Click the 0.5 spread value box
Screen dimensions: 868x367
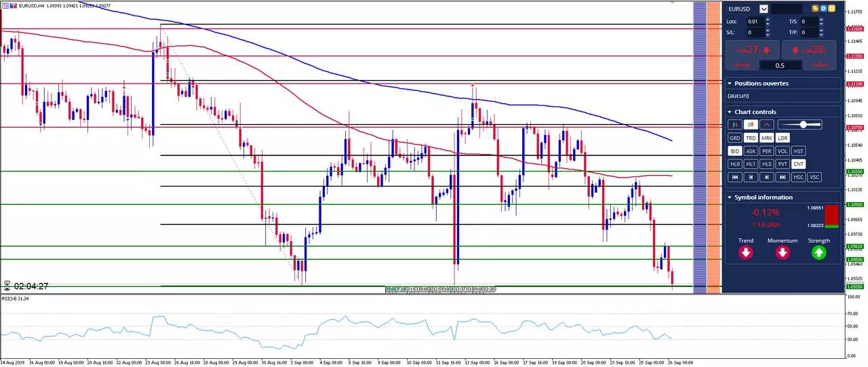pos(781,65)
